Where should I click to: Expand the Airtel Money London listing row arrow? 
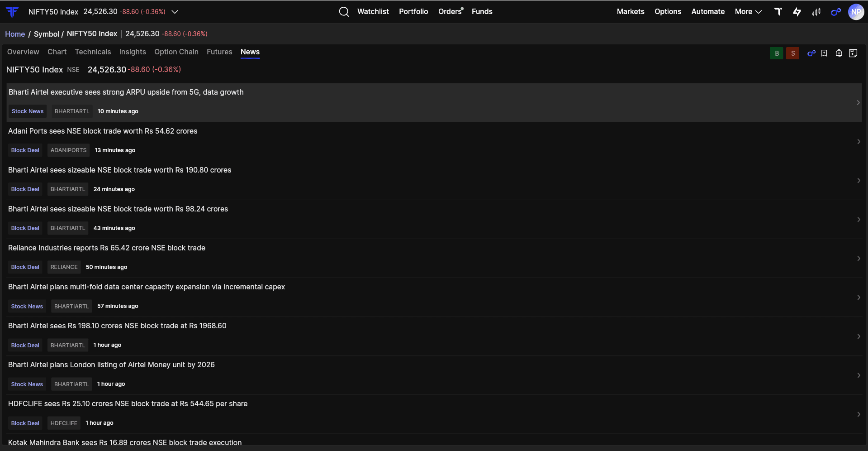click(x=859, y=375)
